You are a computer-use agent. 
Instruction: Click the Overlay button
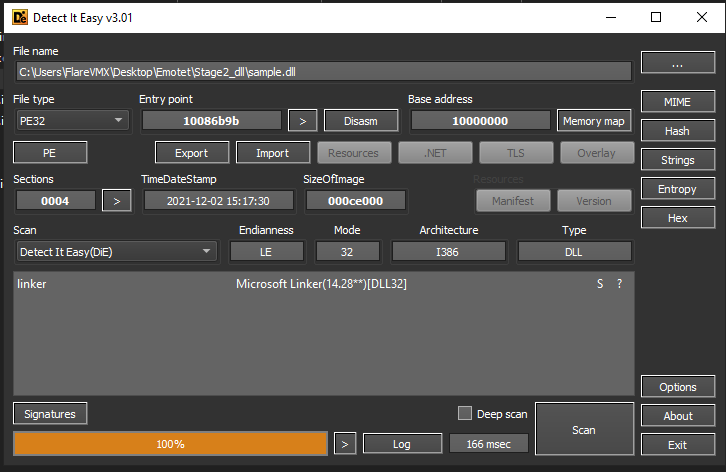(597, 152)
